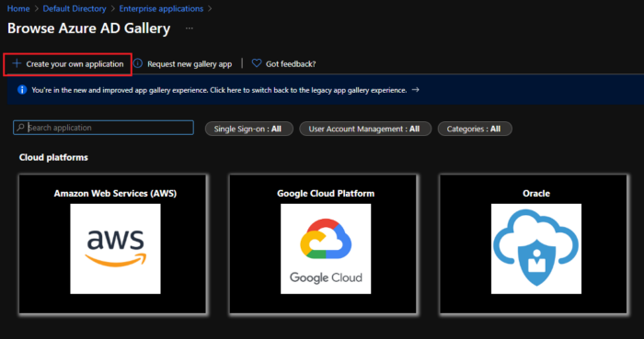Select the Oracle card title
The image size is (644, 339).
tap(536, 194)
